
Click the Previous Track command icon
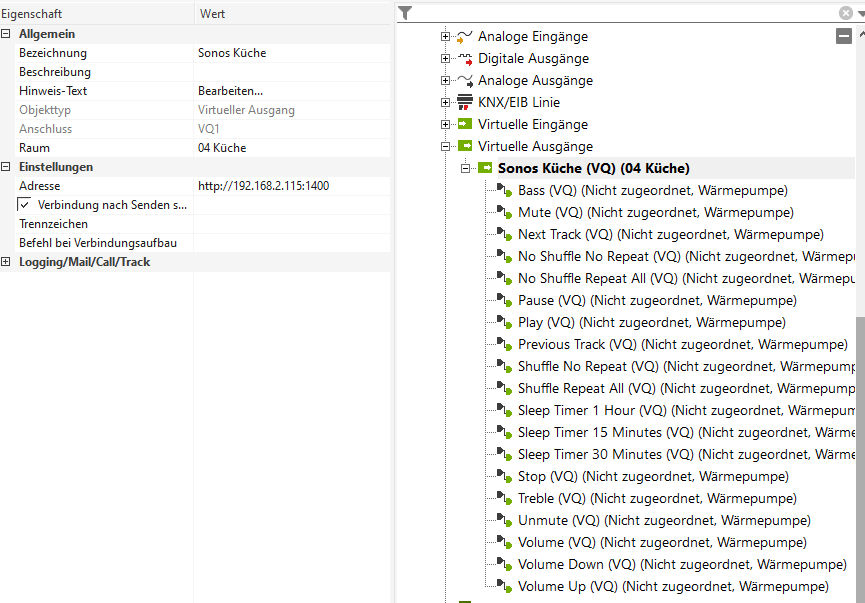tap(504, 344)
